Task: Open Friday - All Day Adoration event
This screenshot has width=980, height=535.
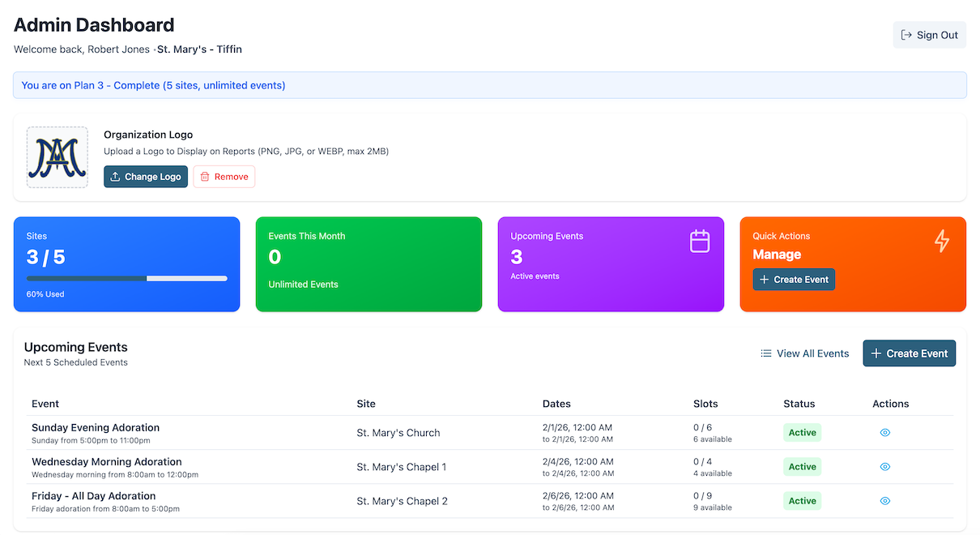Action: click(x=93, y=495)
